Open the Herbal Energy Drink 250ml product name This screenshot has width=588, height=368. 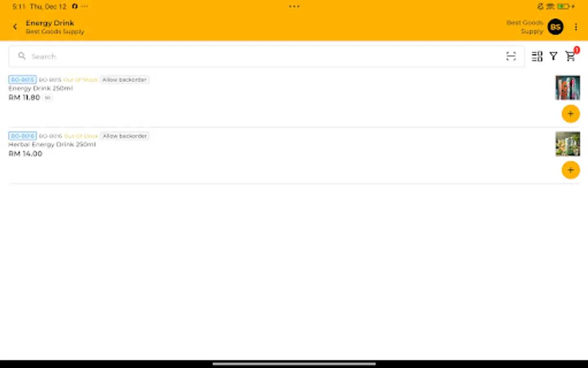[52, 144]
